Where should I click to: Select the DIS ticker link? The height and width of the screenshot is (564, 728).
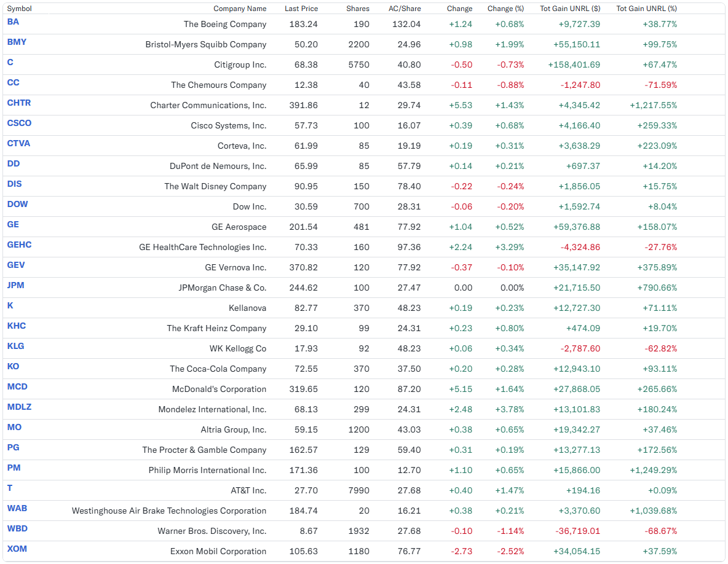pos(14,184)
